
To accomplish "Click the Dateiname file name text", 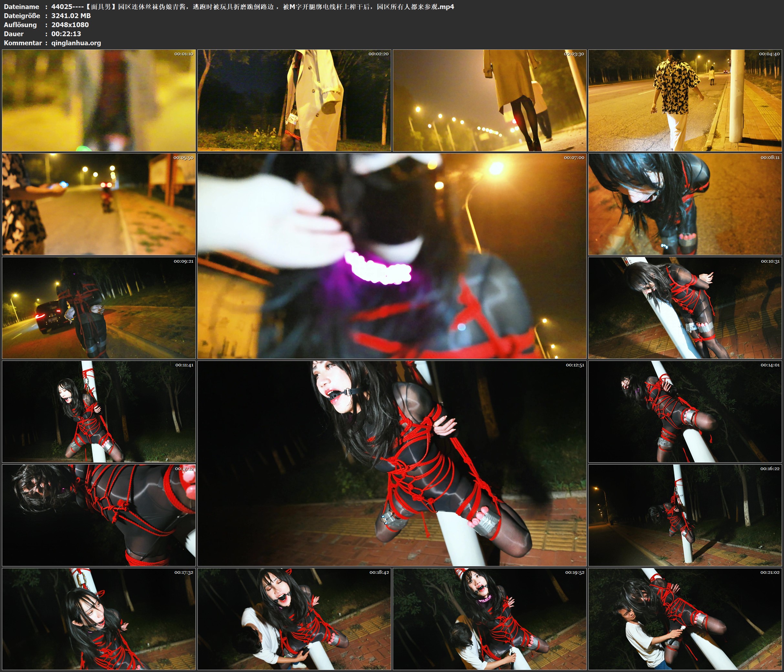I will [252, 6].
